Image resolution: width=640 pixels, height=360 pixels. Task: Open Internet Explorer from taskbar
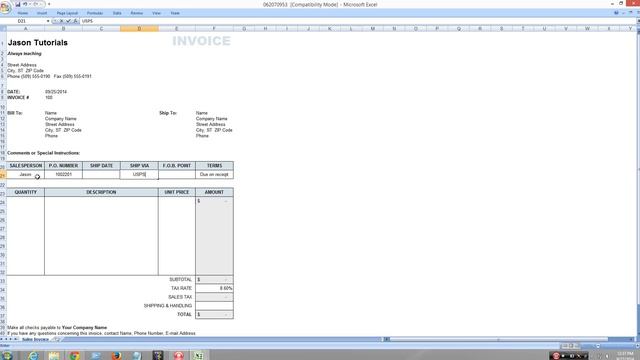coord(33,355)
